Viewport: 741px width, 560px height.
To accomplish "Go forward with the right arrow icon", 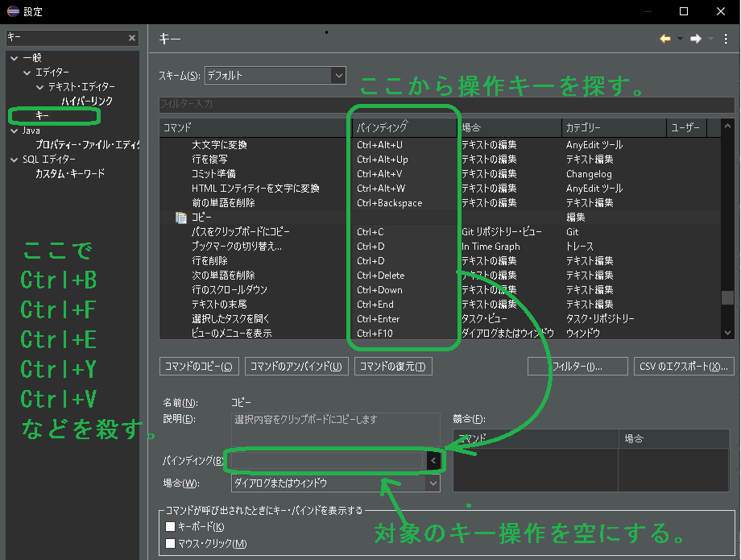I will (696, 39).
